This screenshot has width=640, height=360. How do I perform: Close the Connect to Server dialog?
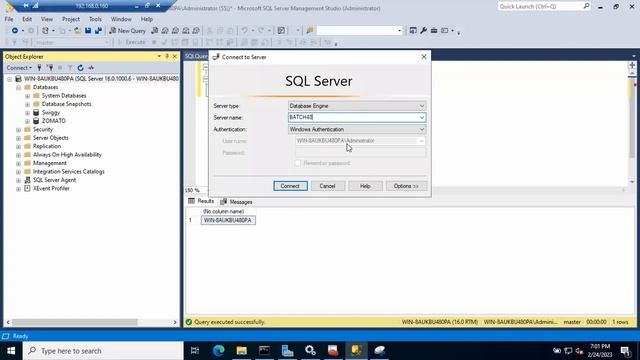click(x=424, y=57)
